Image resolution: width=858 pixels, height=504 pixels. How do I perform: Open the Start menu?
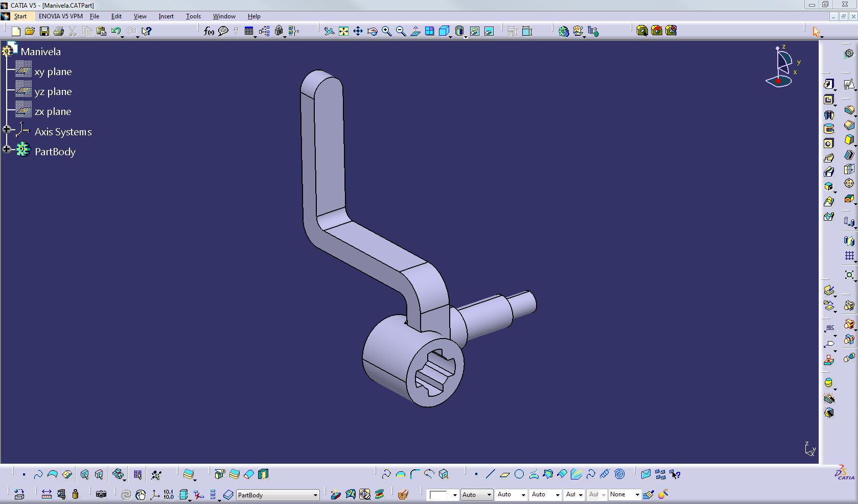[20, 16]
